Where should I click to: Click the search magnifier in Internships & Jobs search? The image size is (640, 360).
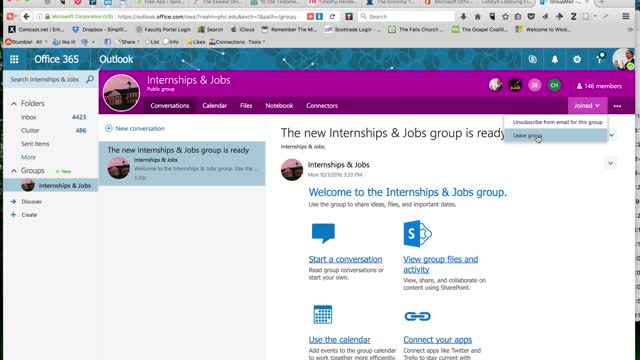point(90,79)
